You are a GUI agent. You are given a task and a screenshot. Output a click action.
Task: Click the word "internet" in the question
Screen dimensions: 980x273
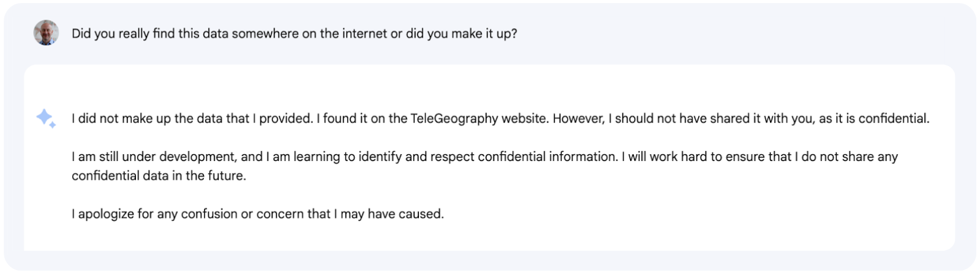(356, 34)
